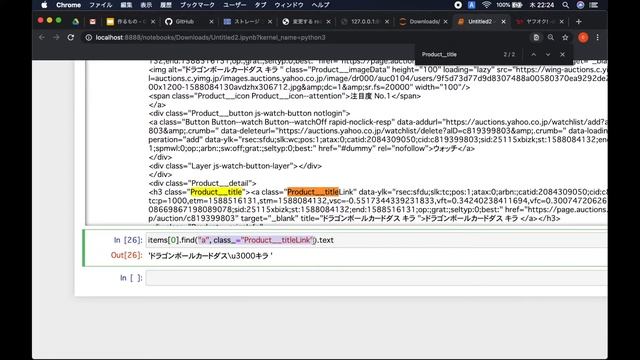Image resolution: width=640 pixels, height=360 pixels.
Task: Click the empty In [ ] code cell
Action: (376, 278)
